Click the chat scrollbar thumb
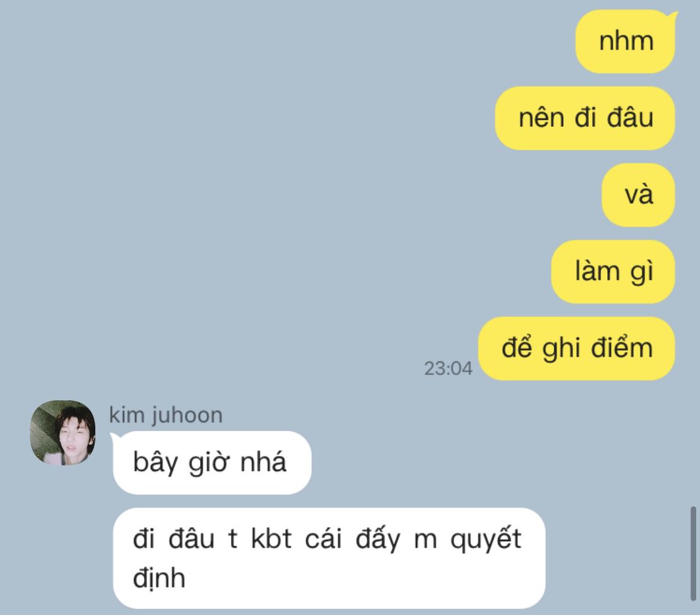Screen dimensions: 700x615 point(693,554)
